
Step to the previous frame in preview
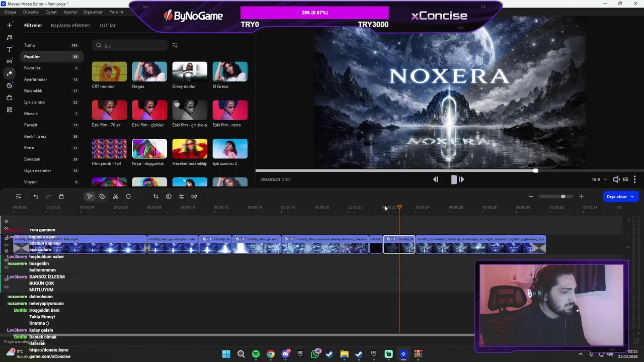[x=436, y=179]
